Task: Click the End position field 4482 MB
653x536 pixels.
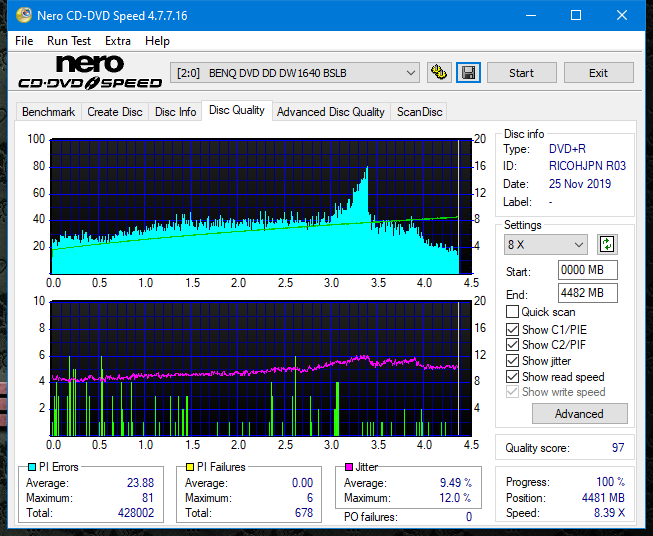Action: 587,293
